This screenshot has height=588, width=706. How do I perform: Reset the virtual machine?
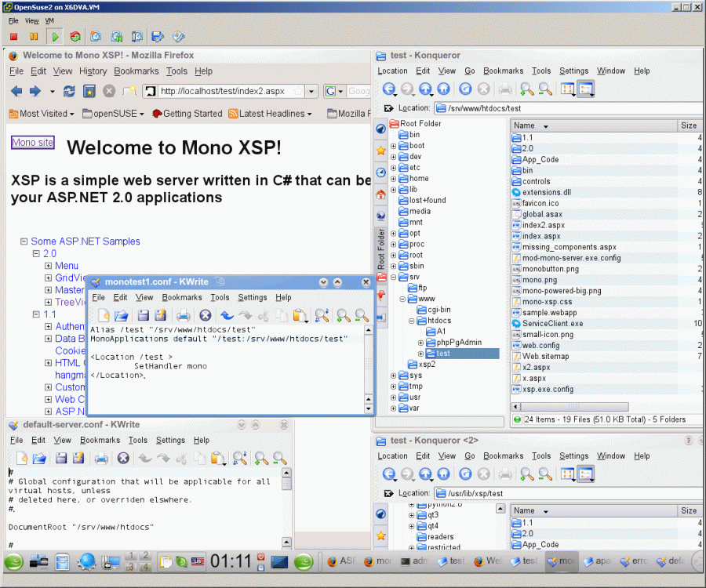click(75, 37)
